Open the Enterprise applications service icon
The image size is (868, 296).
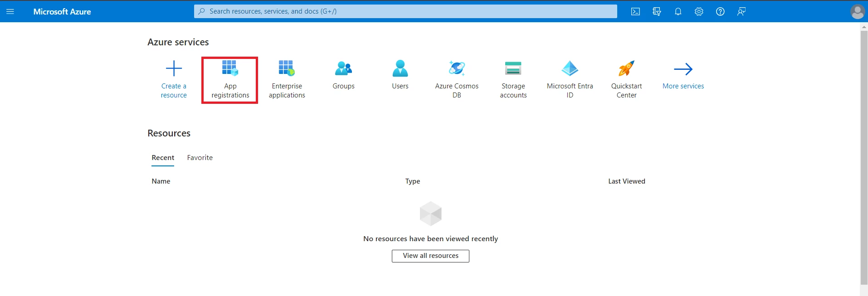(x=287, y=68)
